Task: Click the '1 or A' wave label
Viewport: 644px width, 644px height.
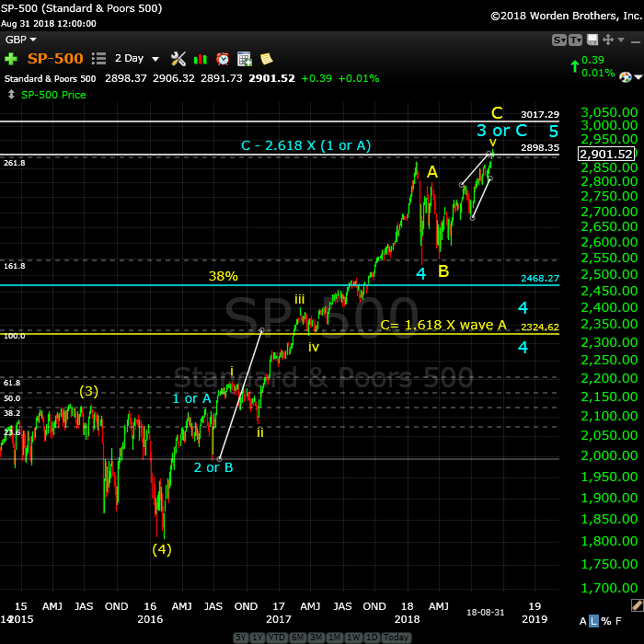Action: point(191,398)
